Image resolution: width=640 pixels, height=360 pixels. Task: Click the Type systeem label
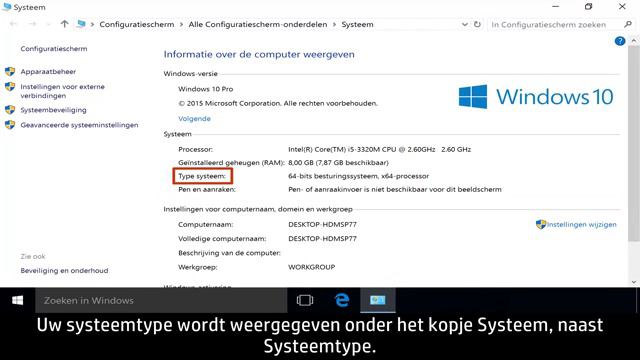[x=202, y=176]
